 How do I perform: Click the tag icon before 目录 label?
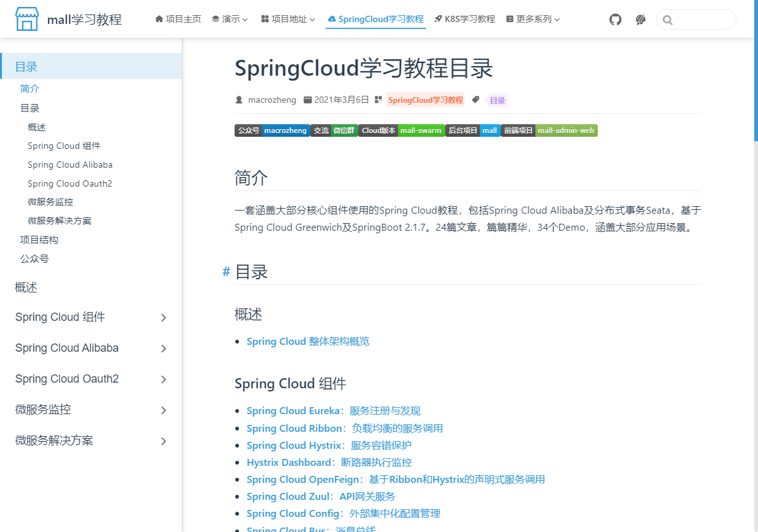pyautogui.click(x=475, y=100)
